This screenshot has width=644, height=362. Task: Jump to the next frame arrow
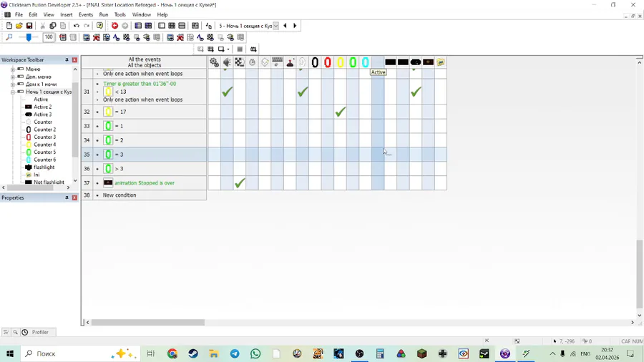295,26
